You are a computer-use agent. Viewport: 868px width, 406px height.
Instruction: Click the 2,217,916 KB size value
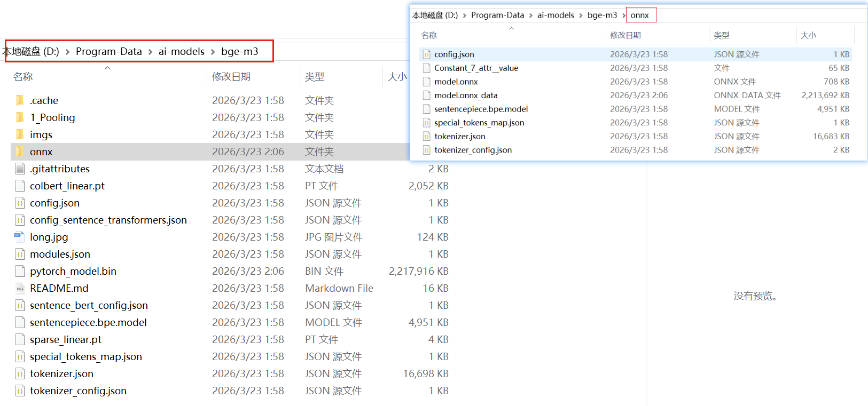tap(419, 271)
